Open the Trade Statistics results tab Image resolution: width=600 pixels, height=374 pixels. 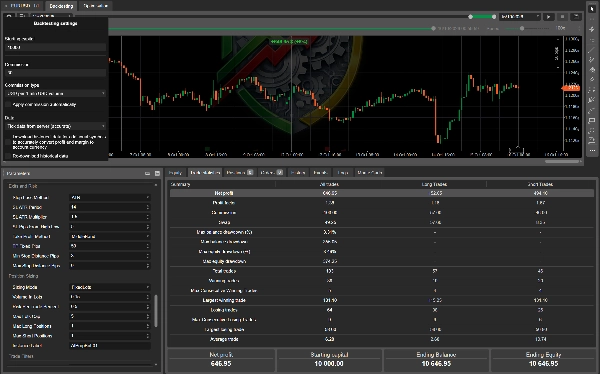tap(205, 173)
